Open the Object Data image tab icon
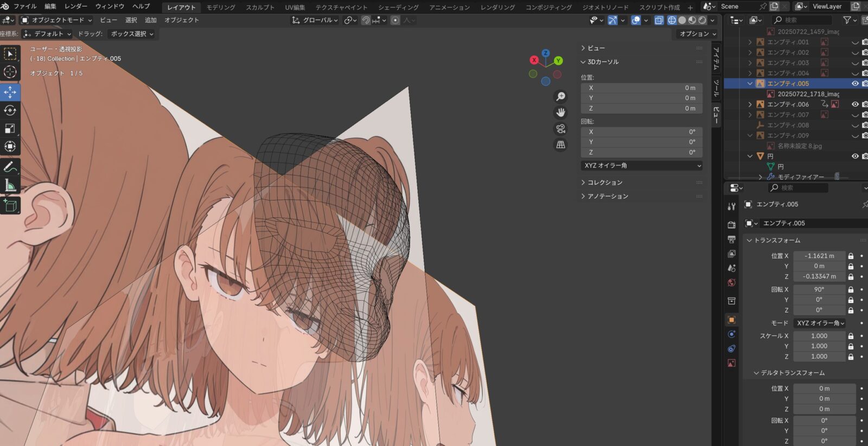The image size is (868, 446). click(731, 363)
